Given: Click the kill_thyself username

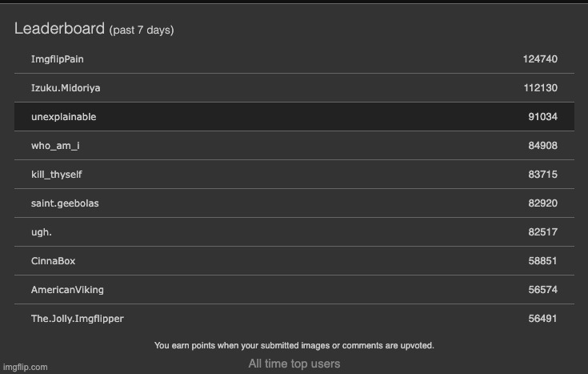Looking at the screenshot, I should [x=57, y=175].
